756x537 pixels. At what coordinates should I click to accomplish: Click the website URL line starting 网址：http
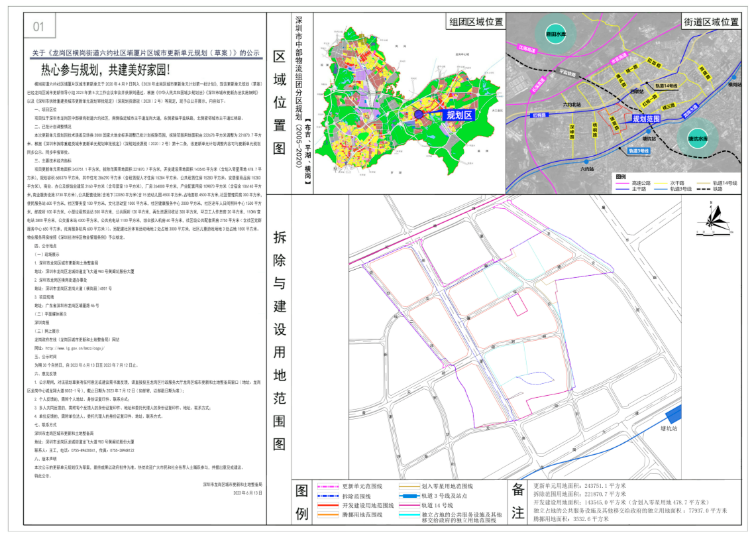coord(70,348)
